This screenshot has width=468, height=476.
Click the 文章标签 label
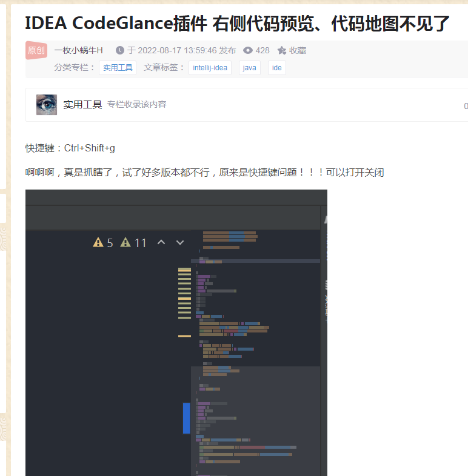pos(164,67)
